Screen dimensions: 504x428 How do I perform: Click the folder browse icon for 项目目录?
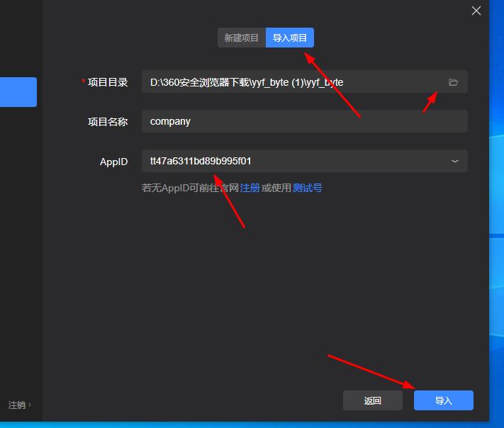(454, 82)
